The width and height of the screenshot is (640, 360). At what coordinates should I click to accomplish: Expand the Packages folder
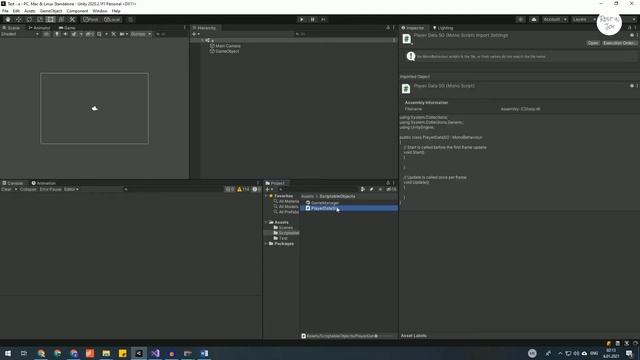tap(266, 244)
